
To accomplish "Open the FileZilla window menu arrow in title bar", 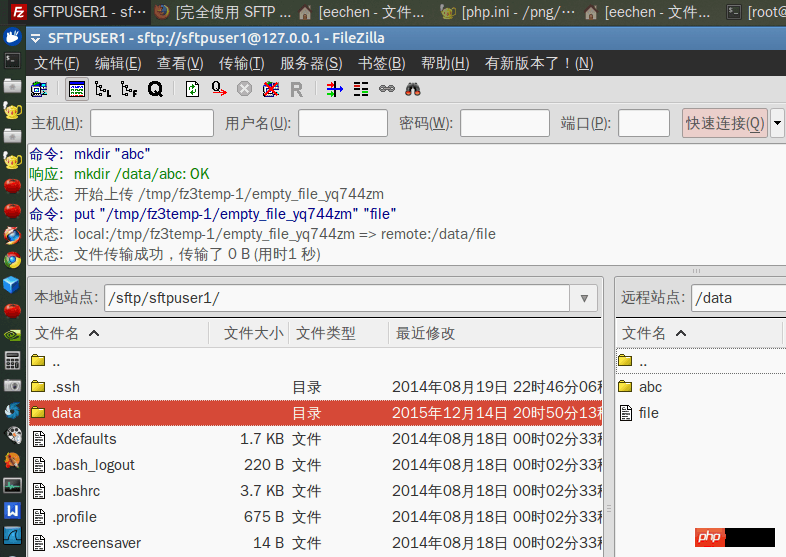I will (36, 38).
